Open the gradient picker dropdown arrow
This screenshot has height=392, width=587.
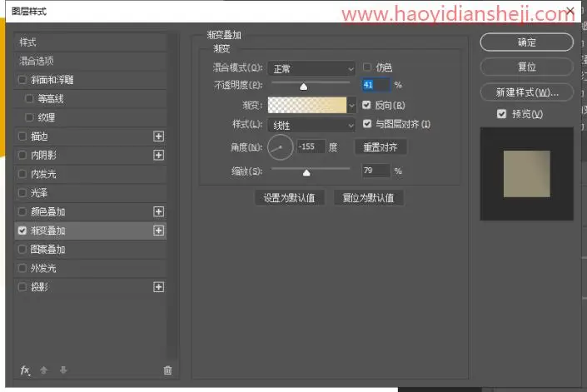tap(351, 106)
